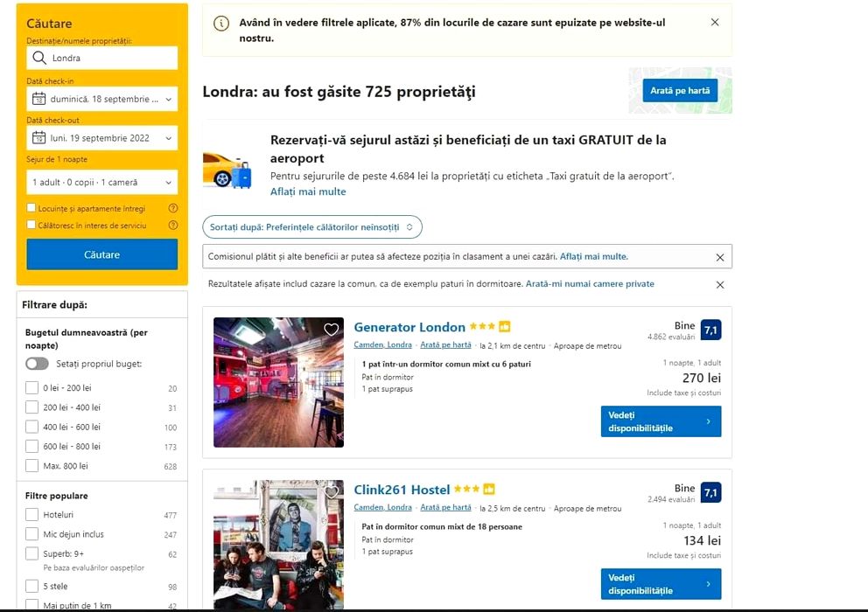Toggle the set own budget switch
Screen dimensions: 868x612
pos(37,364)
